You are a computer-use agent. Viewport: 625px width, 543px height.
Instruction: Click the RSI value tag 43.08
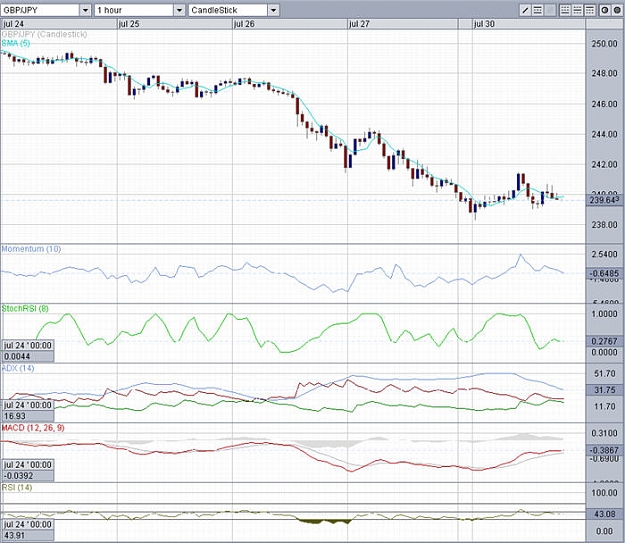tap(604, 514)
